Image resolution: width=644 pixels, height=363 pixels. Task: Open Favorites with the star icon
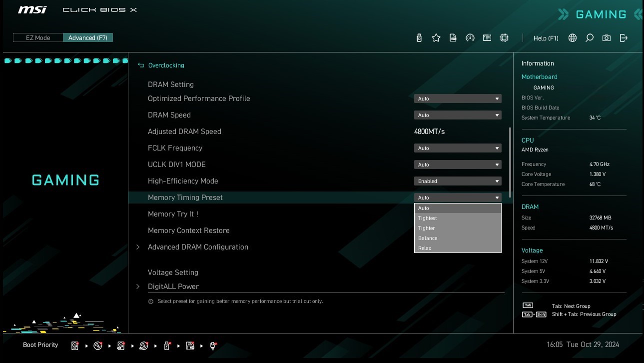tap(436, 38)
